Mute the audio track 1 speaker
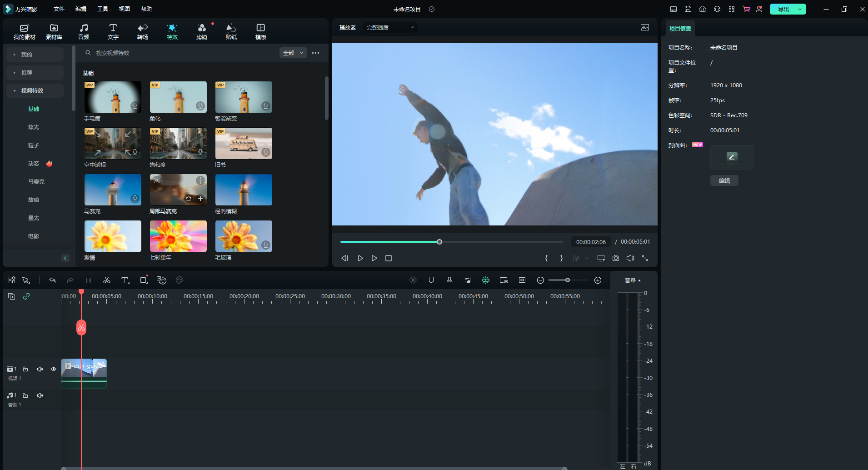Image resolution: width=868 pixels, height=470 pixels. point(40,395)
